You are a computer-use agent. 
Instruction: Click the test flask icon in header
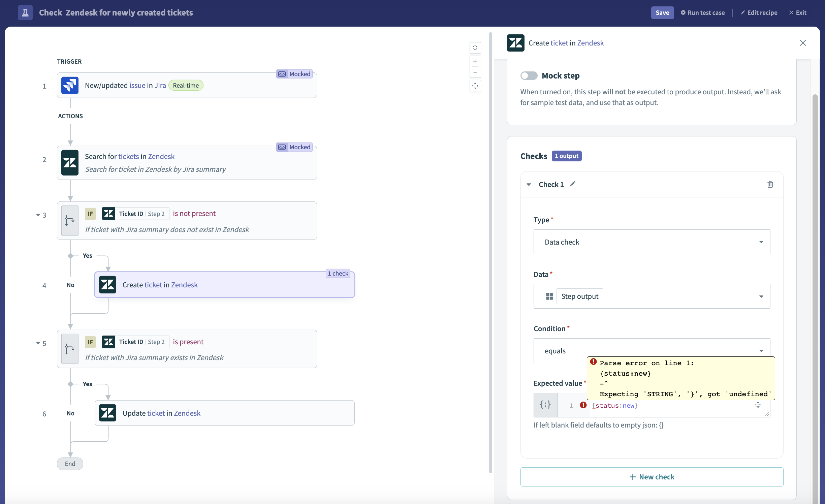click(x=25, y=12)
